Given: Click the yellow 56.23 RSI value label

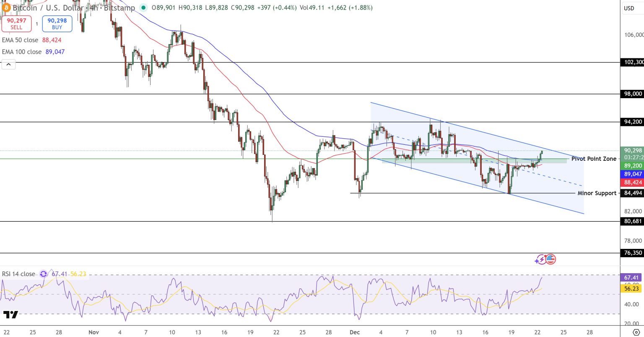Looking at the screenshot, I should pyautogui.click(x=631, y=289).
